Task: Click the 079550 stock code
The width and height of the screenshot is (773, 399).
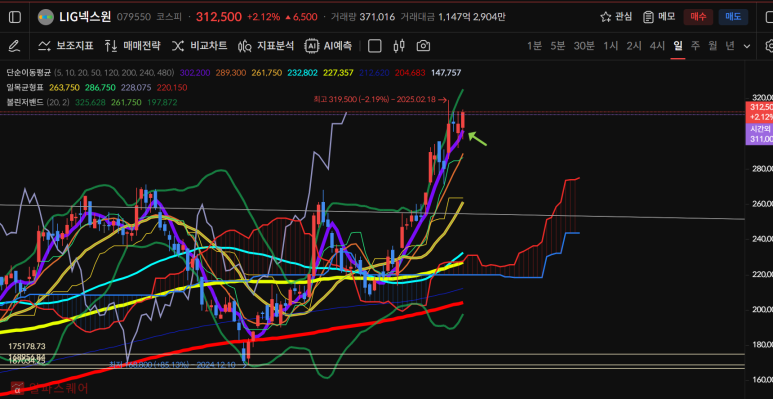Action: click(134, 17)
